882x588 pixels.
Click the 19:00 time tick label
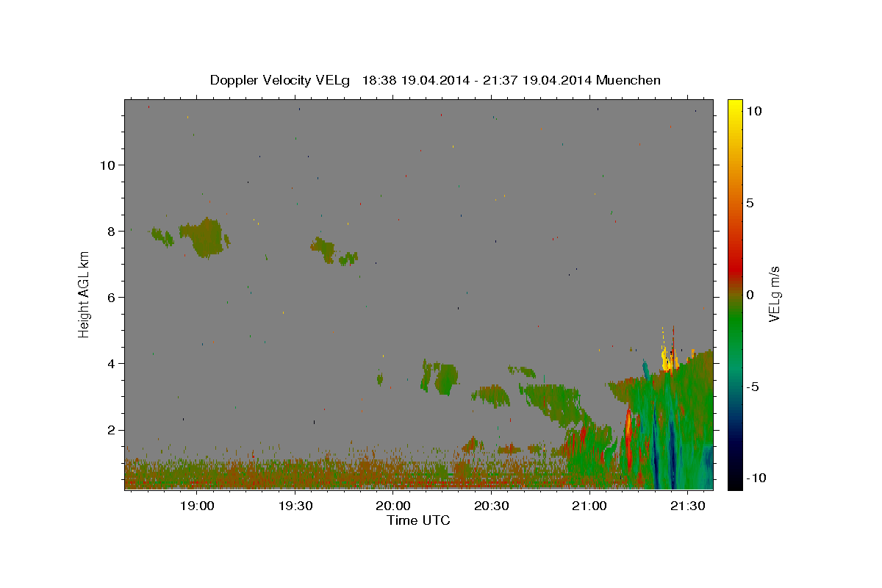point(196,506)
